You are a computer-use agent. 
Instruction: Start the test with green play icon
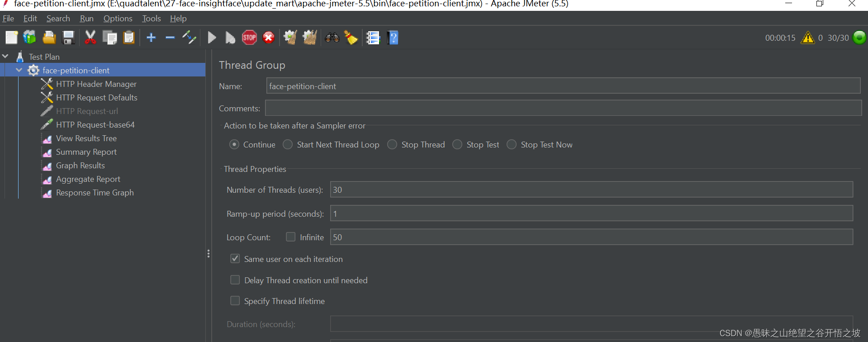tap(212, 38)
